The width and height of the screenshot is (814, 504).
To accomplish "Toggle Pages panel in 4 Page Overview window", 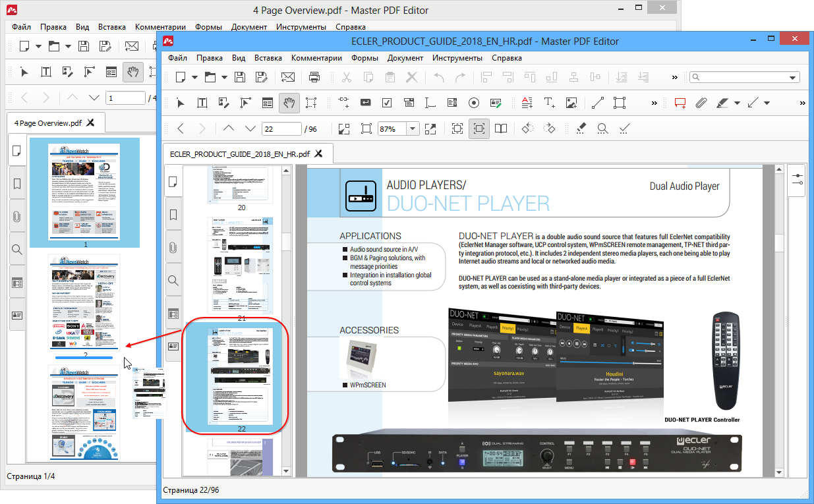I will (x=17, y=151).
